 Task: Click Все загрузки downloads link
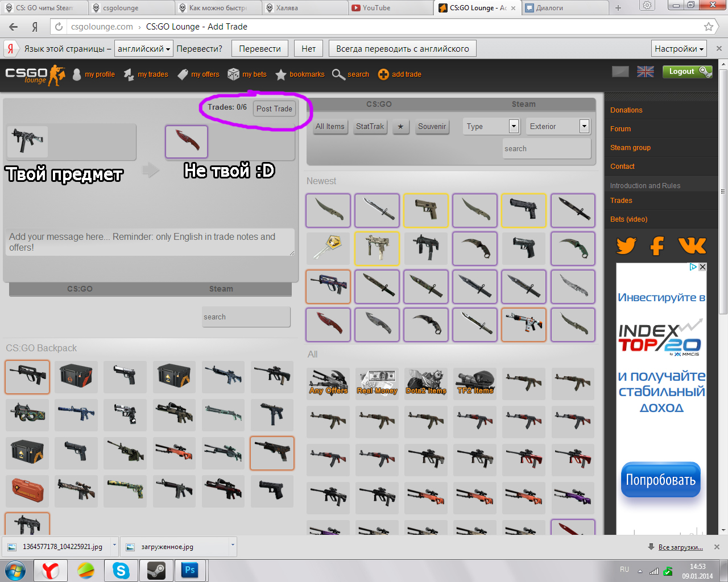[x=680, y=547]
